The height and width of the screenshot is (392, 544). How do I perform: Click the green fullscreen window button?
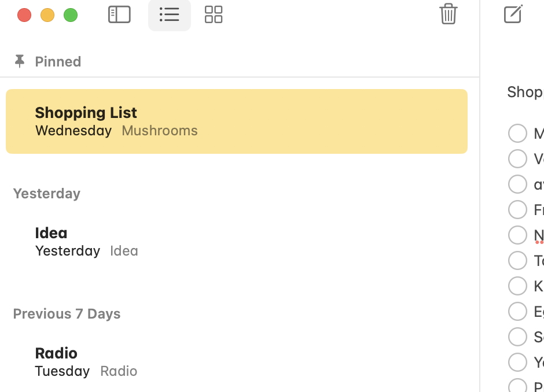coord(71,15)
